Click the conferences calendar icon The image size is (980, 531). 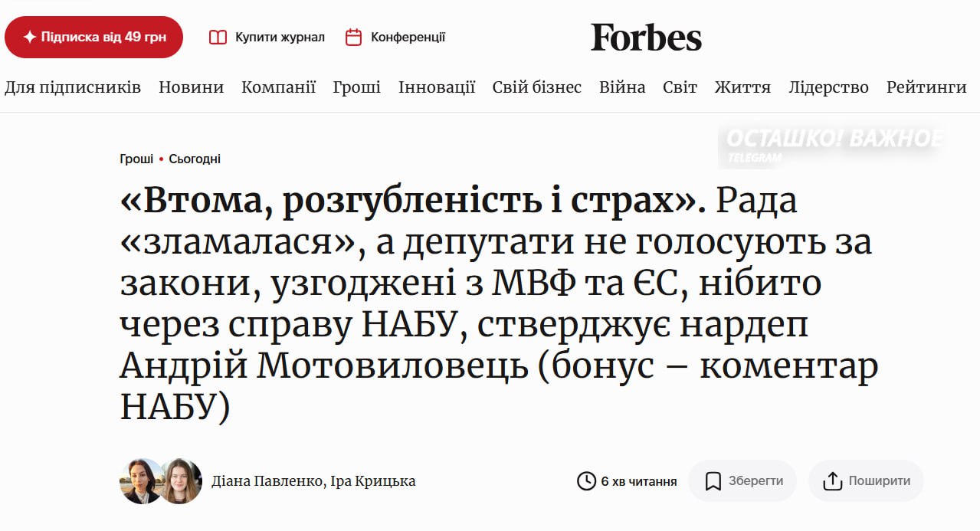tap(353, 38)
